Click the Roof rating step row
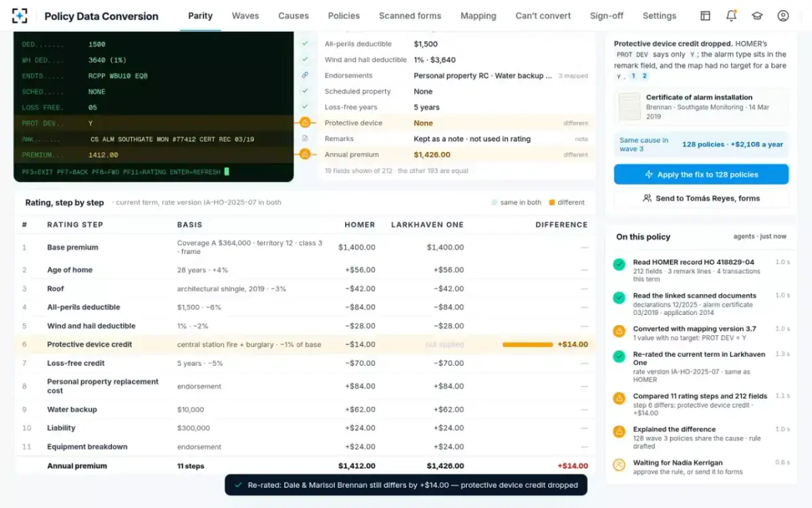Image resolution: width=812 pixels, height=508 pixels. [305, 289]
